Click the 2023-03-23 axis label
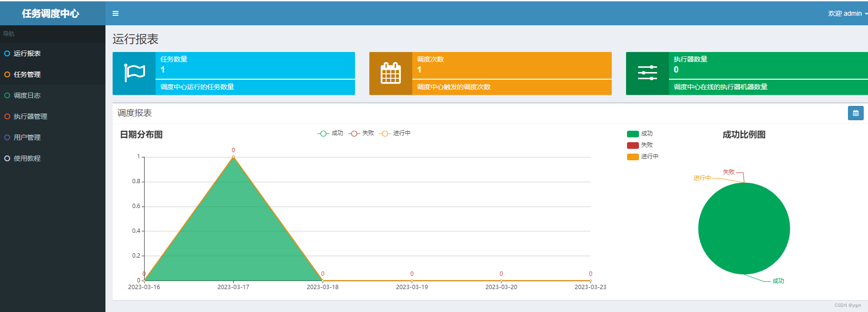 (x=590, y=287)
